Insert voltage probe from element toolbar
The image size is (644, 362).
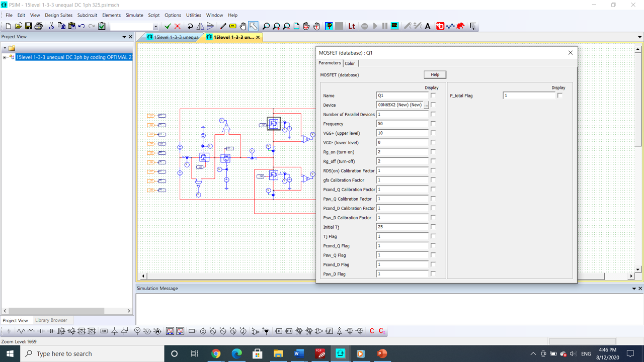coord(137,331)
